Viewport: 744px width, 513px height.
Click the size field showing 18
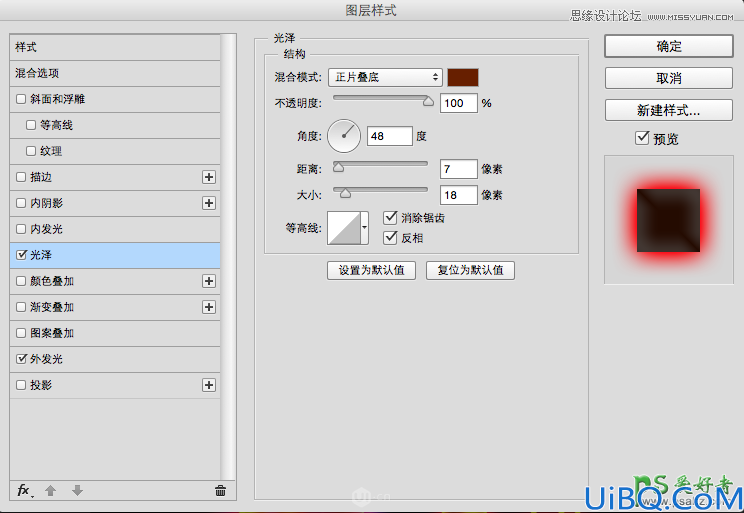point(458,195)
